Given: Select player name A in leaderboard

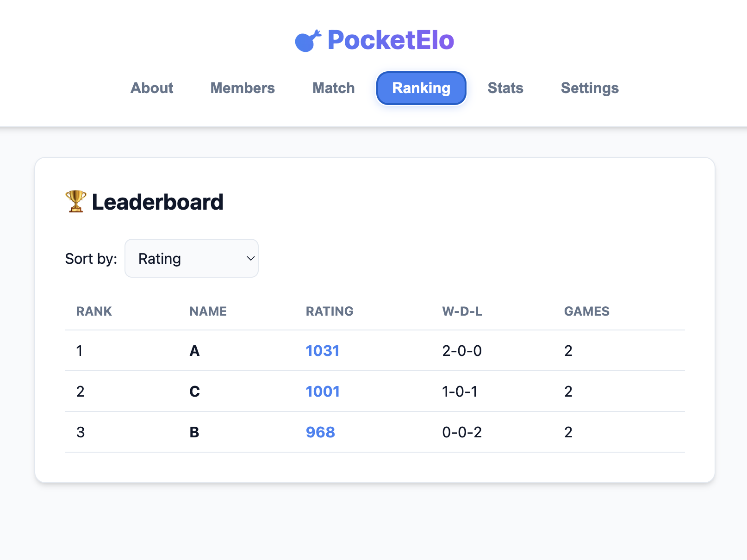Looking at the screenshot, I should pyautogui.click(x=194, y=351).
